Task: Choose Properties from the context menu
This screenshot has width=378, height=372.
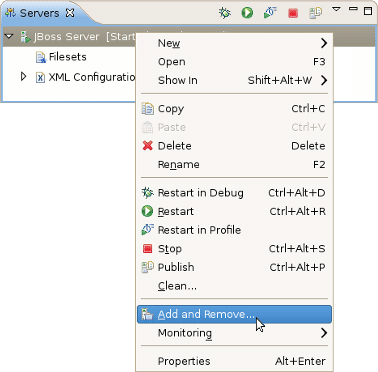Action: click(234, 361)
